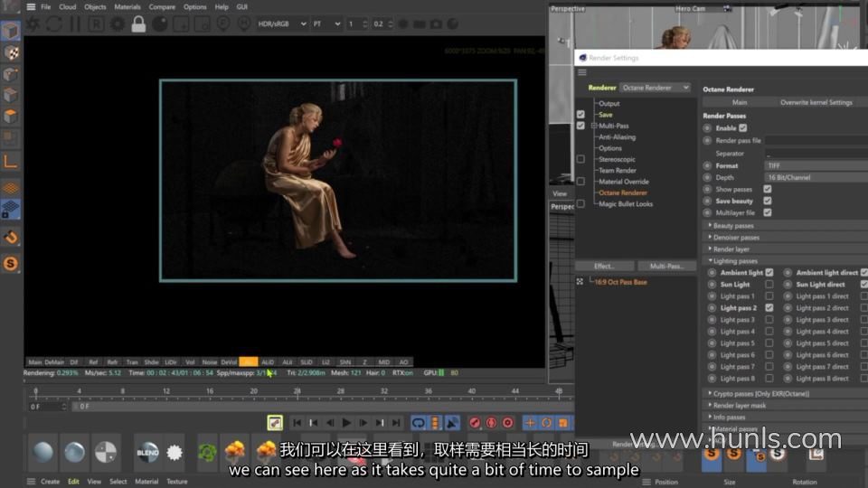Screen dimensions: 868x488
Task: Click frame 28 on the timeline ruler
Action: tap(297, 391)
